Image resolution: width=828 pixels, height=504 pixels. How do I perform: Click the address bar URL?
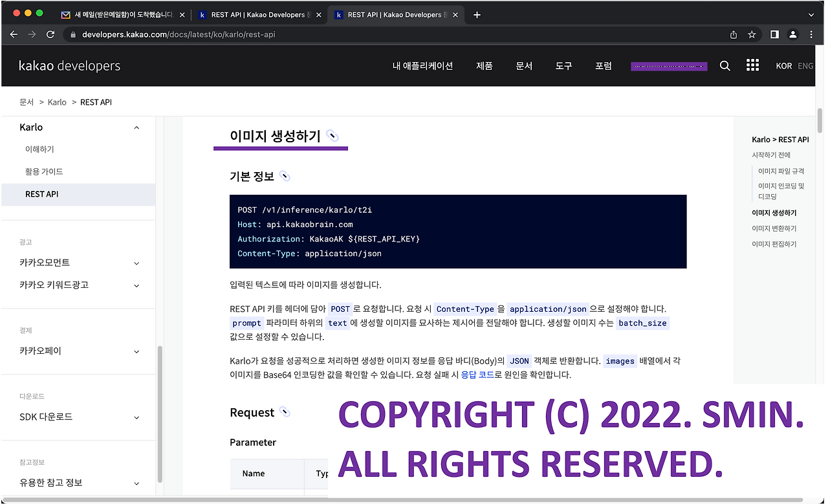pos(179,34)
